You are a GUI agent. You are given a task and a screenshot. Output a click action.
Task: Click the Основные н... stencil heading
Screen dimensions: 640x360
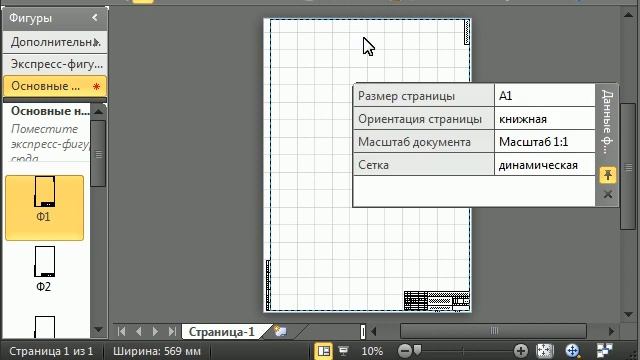(x=50, y=111)
